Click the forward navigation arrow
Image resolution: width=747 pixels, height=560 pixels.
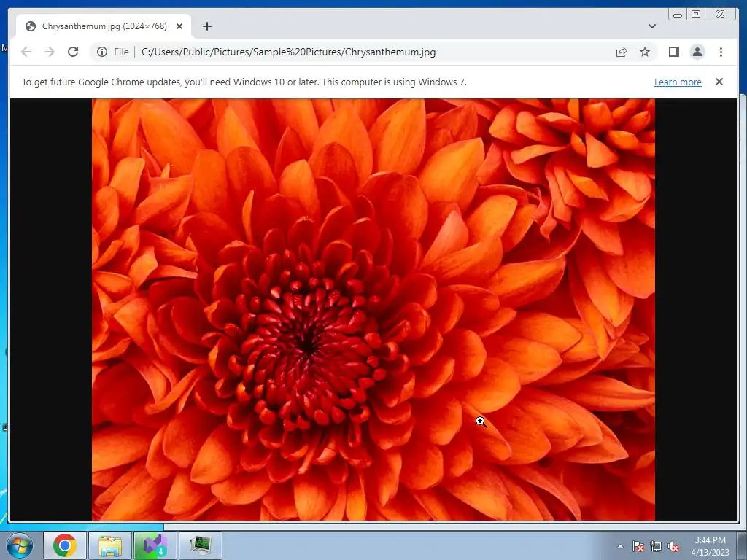pyautogui.click(x=50, y=52)
